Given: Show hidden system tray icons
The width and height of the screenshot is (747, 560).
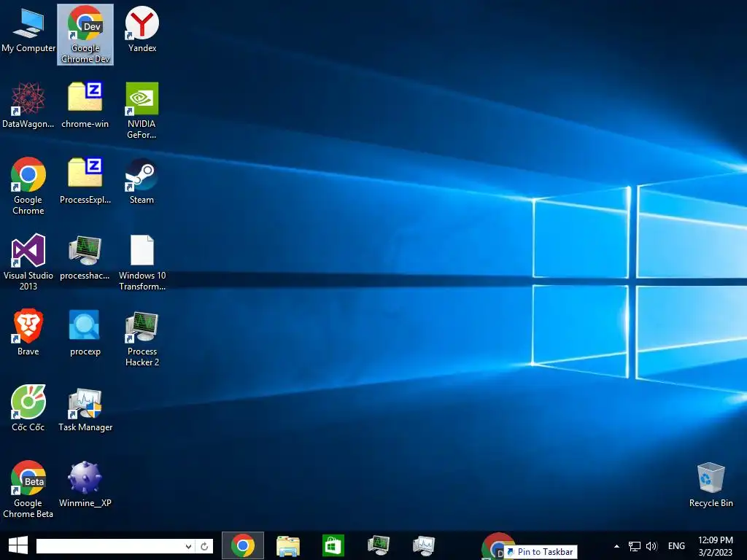Looking at the screenshot, I should coord(616,546).
